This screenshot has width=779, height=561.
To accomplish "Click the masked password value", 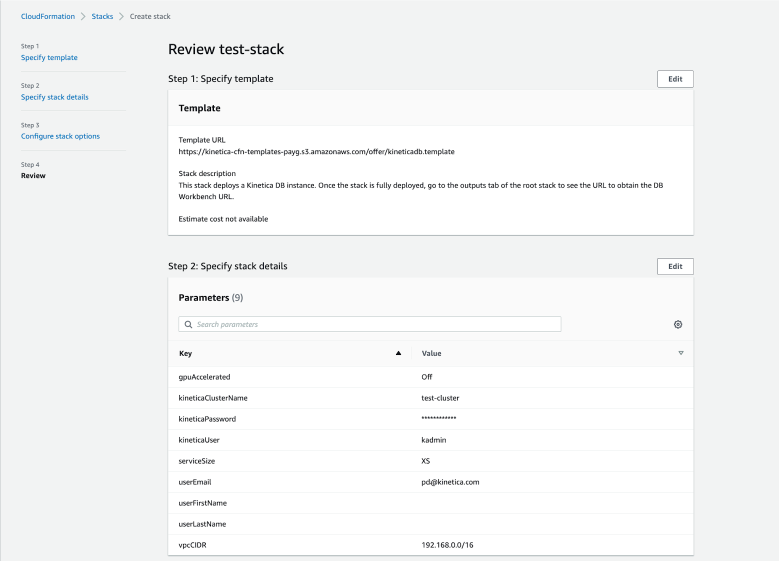I will point(439,418).
